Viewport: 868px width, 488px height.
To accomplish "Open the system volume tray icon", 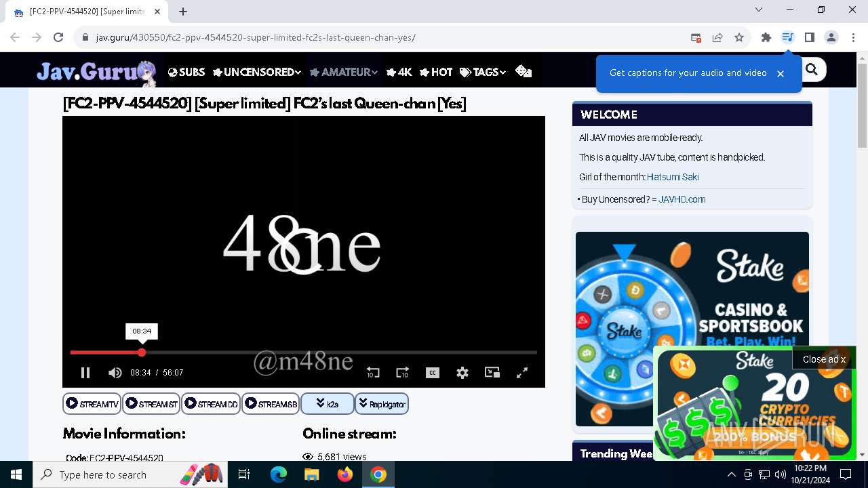I will click(x=780, y=474).
